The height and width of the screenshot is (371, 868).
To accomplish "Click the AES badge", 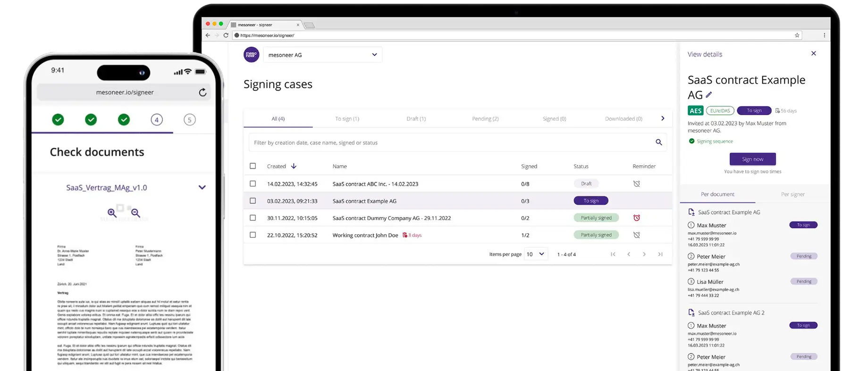I will click(x=696, y=111).
